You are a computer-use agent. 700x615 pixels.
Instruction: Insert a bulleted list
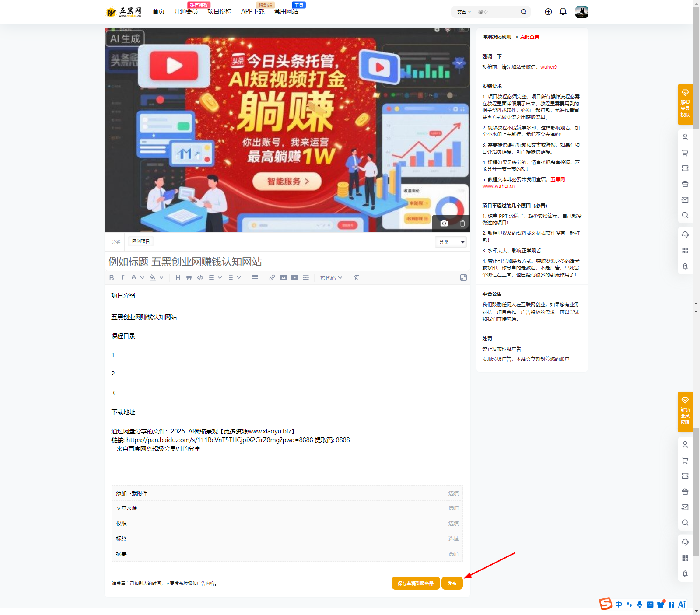230,278
